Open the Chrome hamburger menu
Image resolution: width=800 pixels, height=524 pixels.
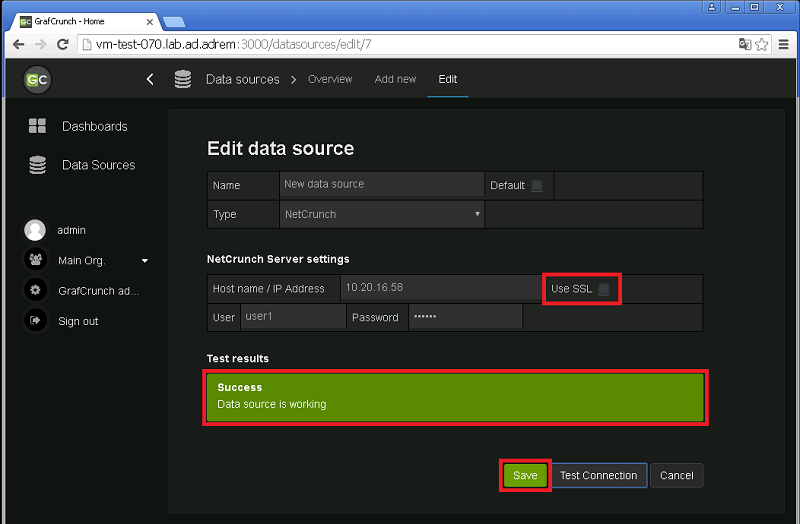click(x=784, y=44)
